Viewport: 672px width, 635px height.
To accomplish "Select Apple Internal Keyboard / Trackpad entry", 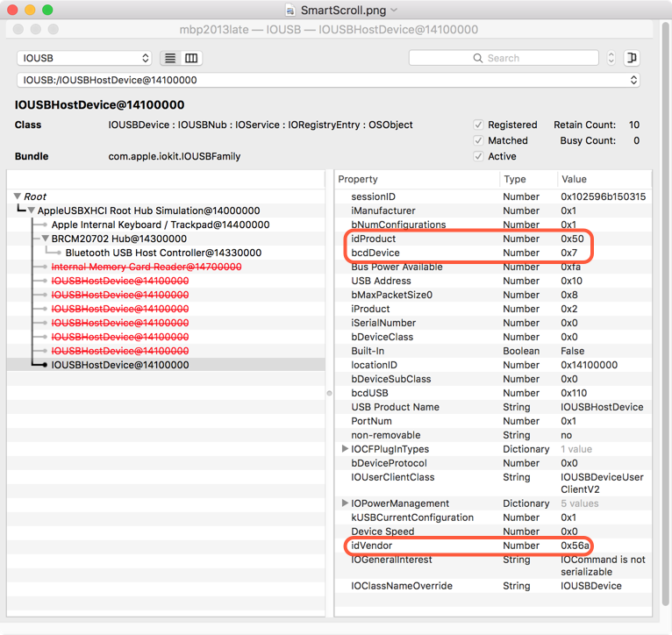I will [x=160, y=225].
